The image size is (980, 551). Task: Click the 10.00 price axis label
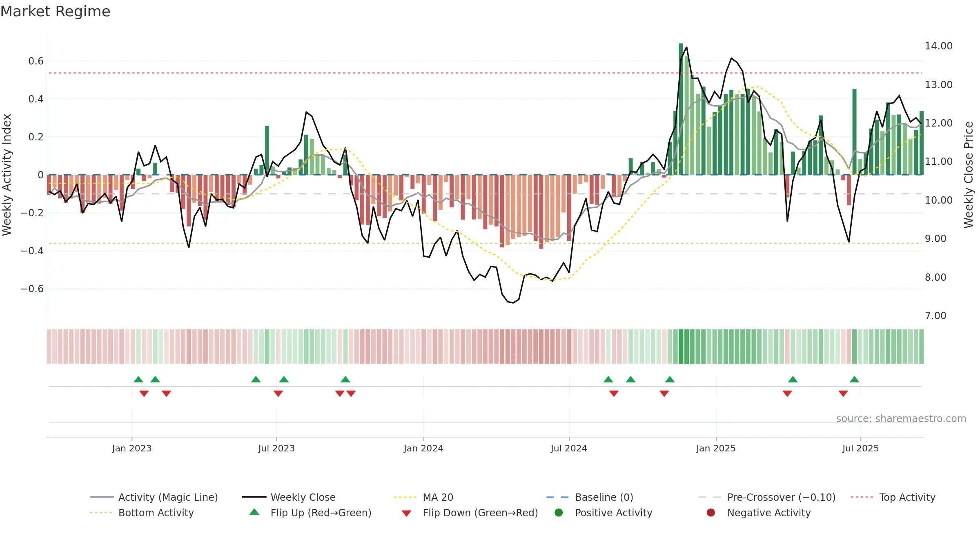[x=938, y=200]
